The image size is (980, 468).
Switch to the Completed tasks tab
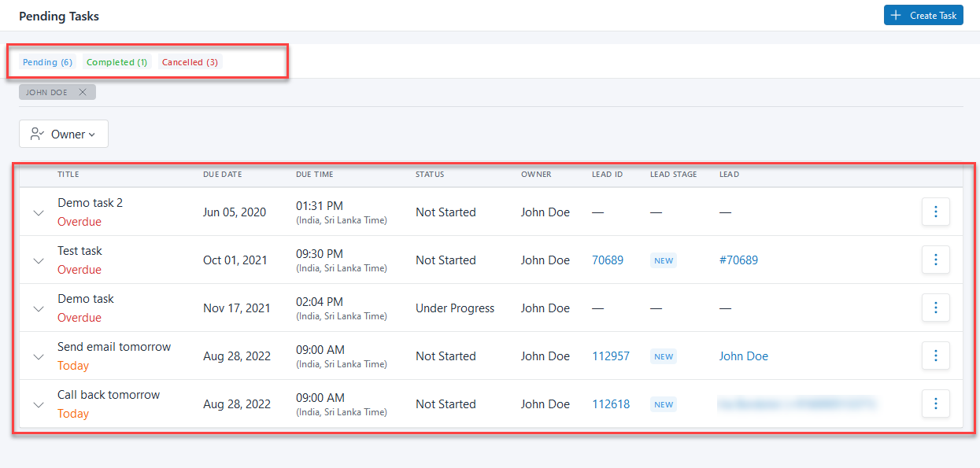pos(116,61)
